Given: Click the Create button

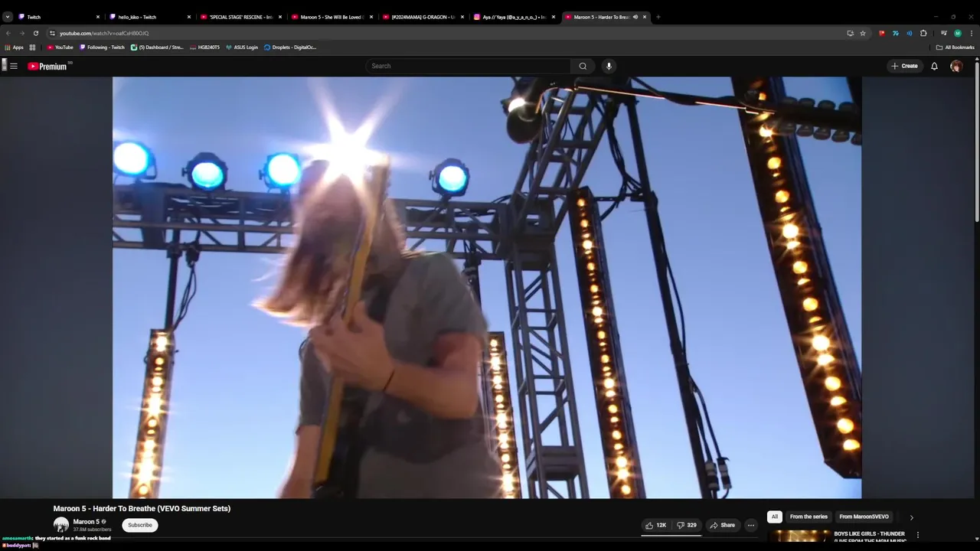Looking at the screenshot, I should (904, 66).
